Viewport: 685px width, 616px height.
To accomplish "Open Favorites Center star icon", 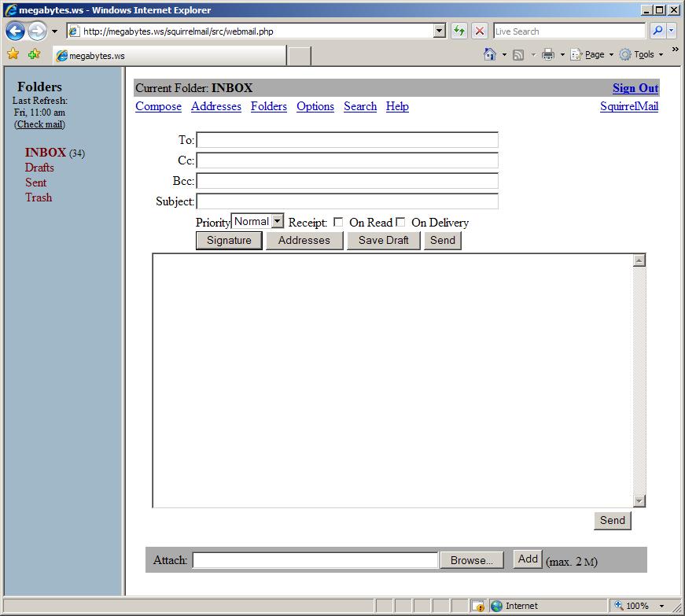I will (x=13, y=54).
